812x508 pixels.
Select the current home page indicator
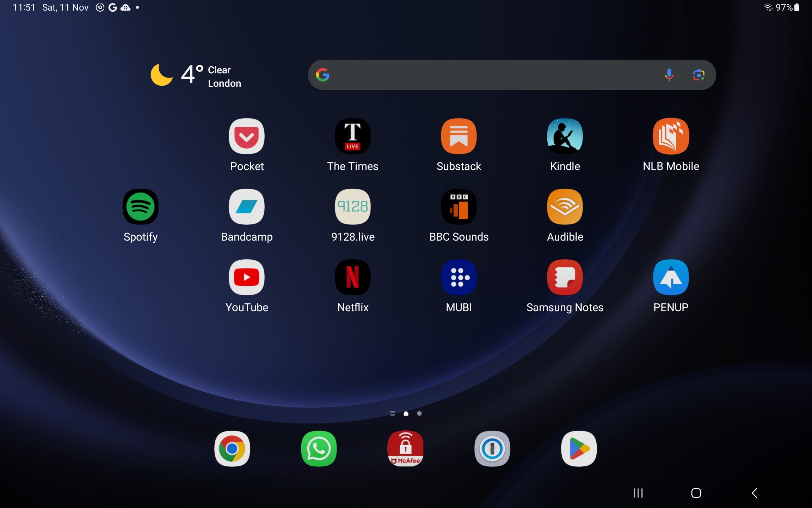[x=406, y=413]
